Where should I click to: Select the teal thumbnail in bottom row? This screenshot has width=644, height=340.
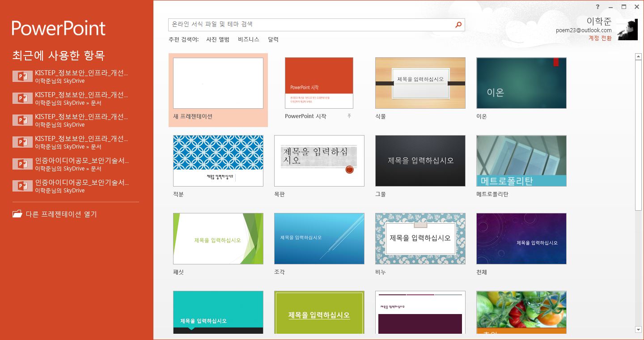click(218, 312)
